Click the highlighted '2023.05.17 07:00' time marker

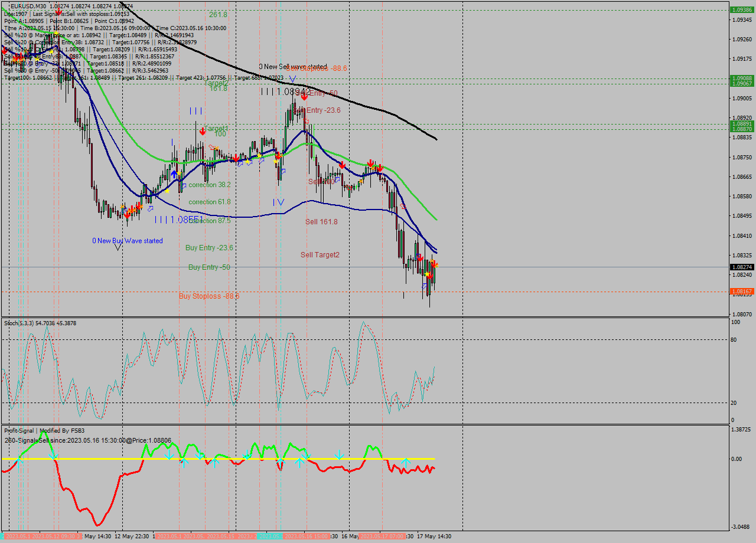coord(383,537)
